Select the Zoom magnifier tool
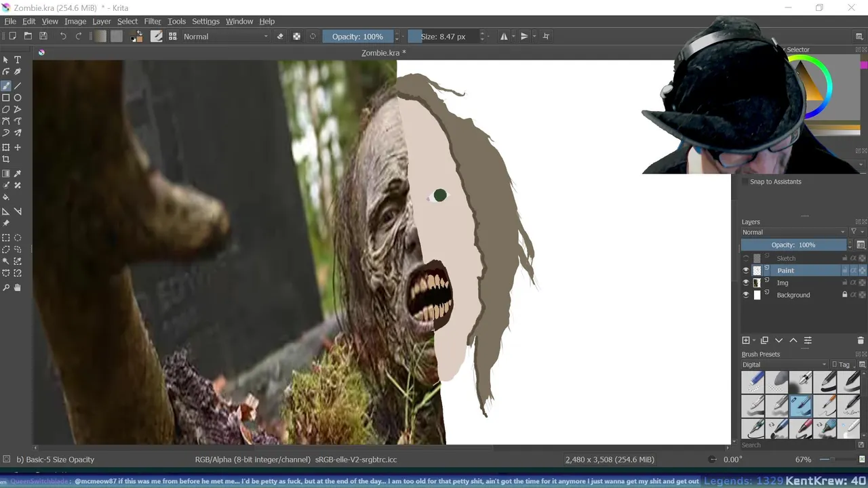 click(x=6, y=287)
